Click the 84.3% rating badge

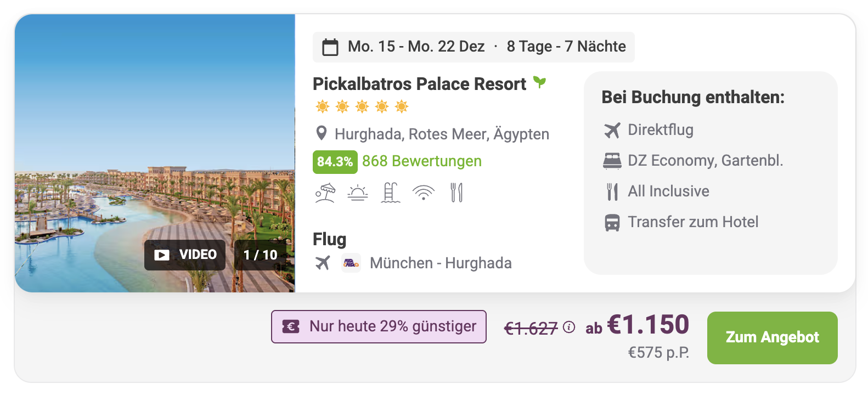pos(335,162)
